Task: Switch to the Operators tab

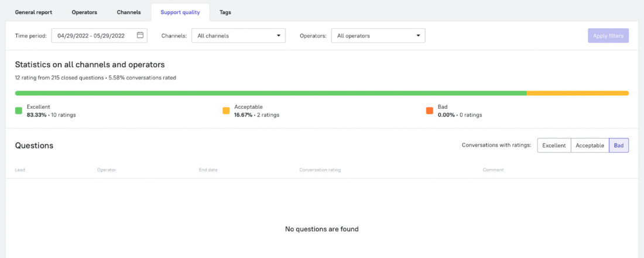Action: [x=84, y=12]
